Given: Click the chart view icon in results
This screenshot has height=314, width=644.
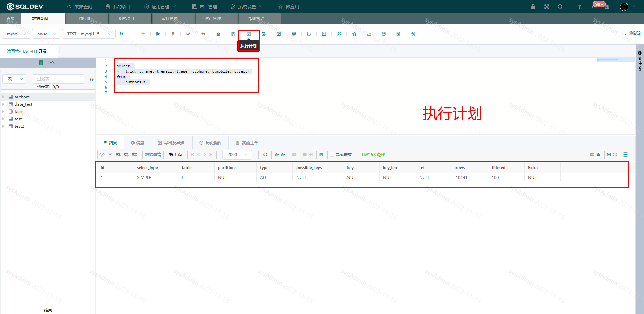Looking at the screenshot, I should 598,155.
